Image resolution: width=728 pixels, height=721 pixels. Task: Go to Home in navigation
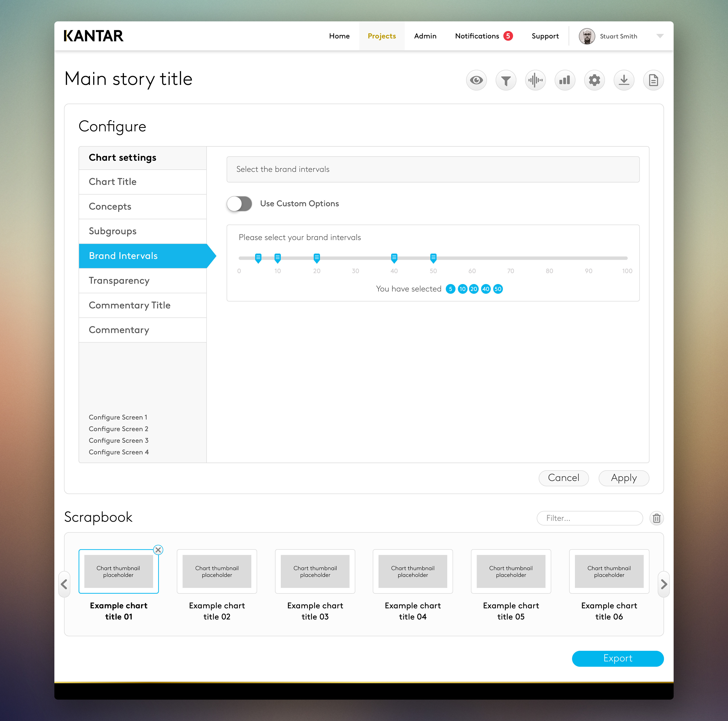[339, 36]
